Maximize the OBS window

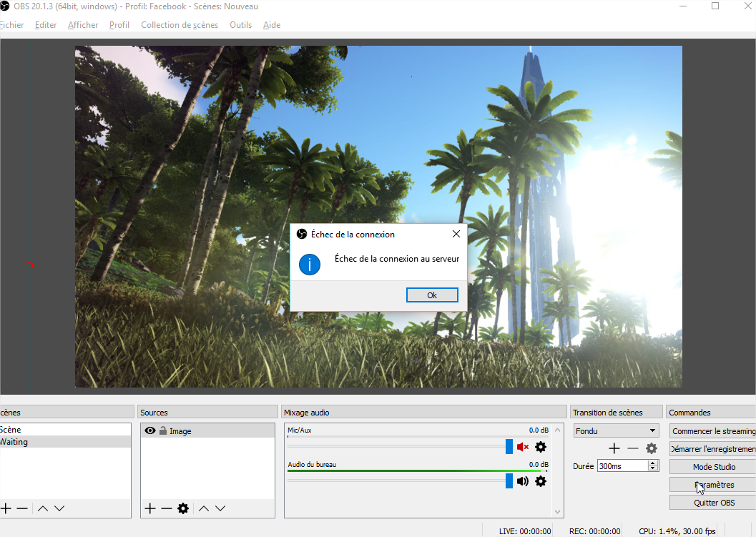coord(715,6)
